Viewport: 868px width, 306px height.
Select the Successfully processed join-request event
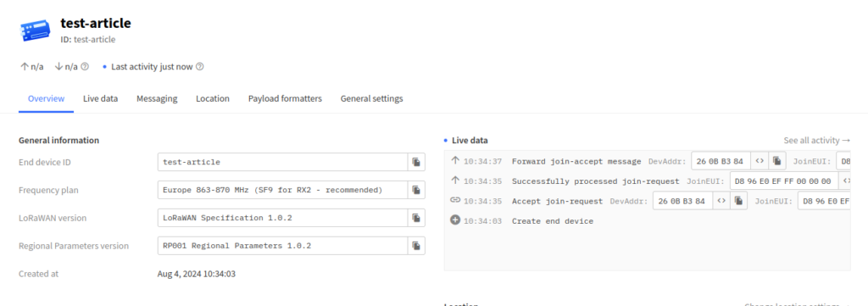coord(595,181)
